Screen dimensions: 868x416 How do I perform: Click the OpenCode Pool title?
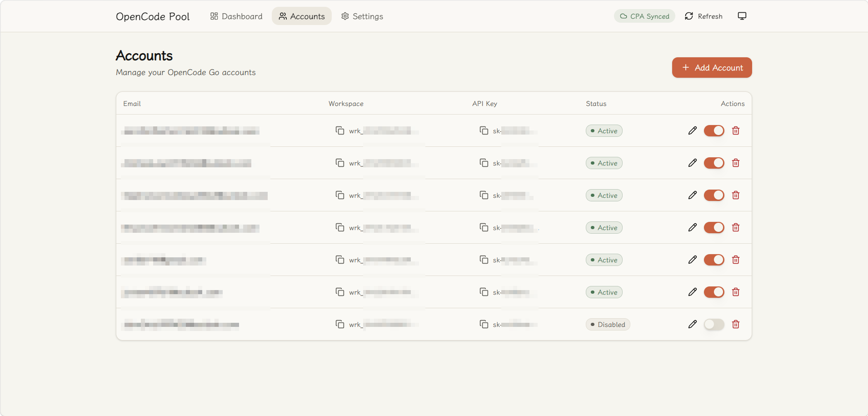153,16
